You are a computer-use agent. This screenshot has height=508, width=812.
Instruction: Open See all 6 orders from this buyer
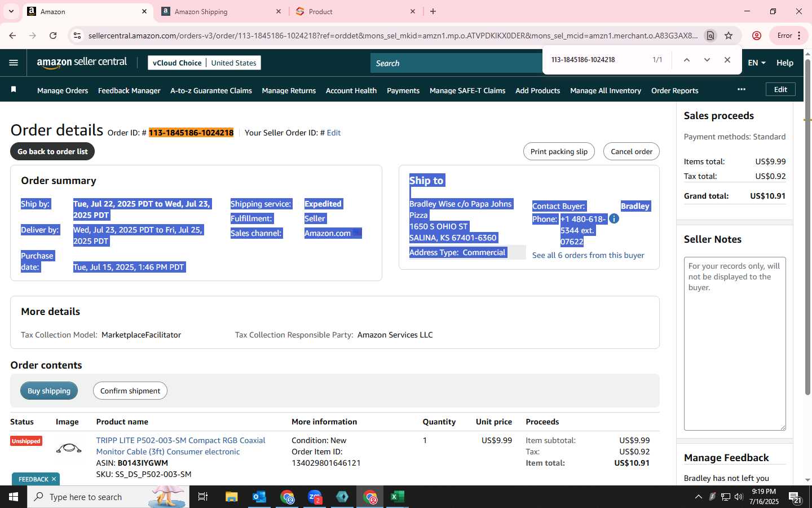coord(588,255)
